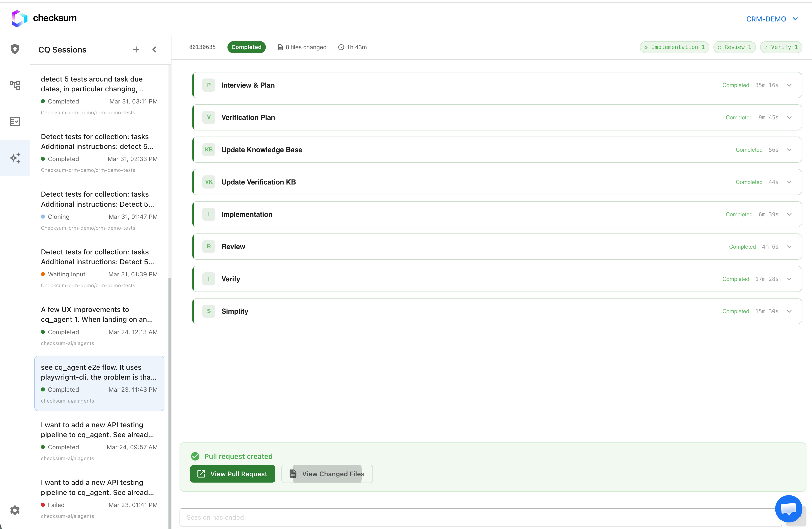Open the chat support bubble icon

(789, 509)
